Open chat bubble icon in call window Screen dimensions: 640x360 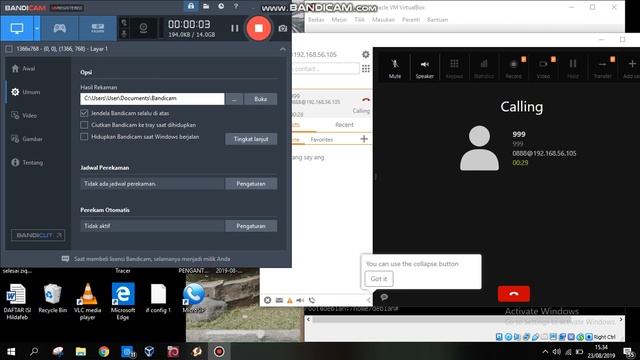click(x=384, y=297)
